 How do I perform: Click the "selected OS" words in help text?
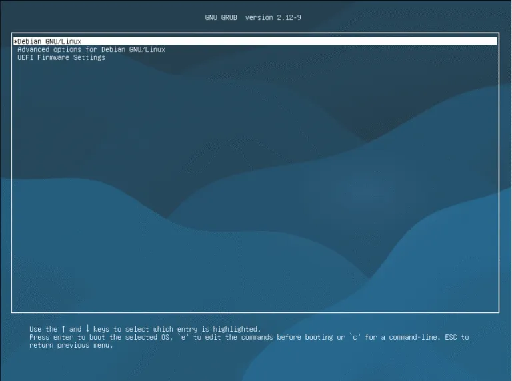click(x=148, y=337)
